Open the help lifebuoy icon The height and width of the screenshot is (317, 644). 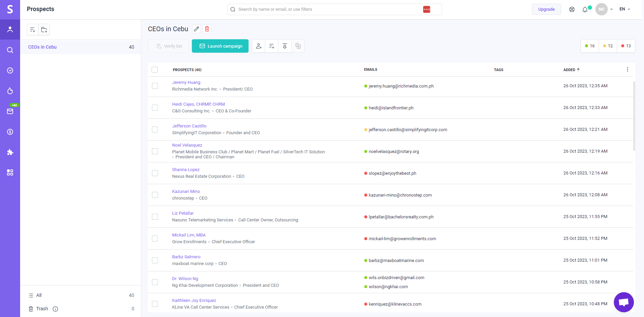click(572, 9)
